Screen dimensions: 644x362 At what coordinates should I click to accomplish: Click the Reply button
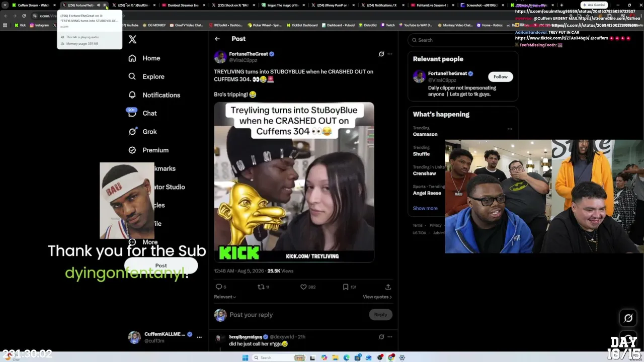click(x=380, y=315)
